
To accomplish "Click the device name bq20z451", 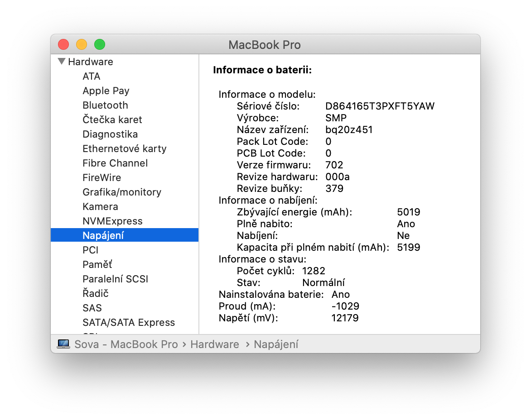I will [349, 130].
